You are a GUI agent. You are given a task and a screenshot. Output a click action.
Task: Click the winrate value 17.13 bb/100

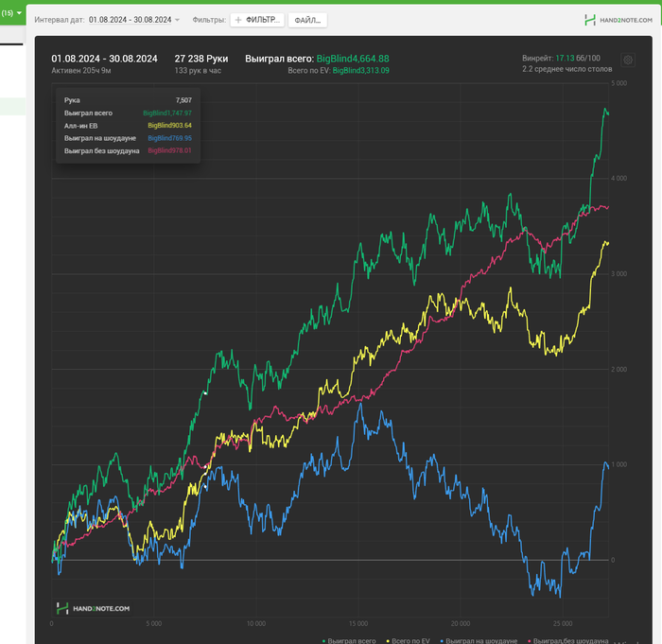[565, 59]
